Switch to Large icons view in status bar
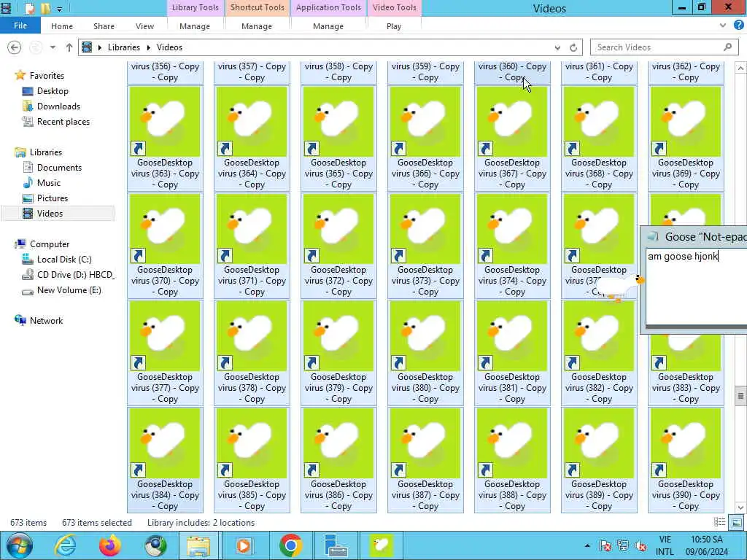The width and height of the screenshot is (747, 560). [x=736, y=523]
